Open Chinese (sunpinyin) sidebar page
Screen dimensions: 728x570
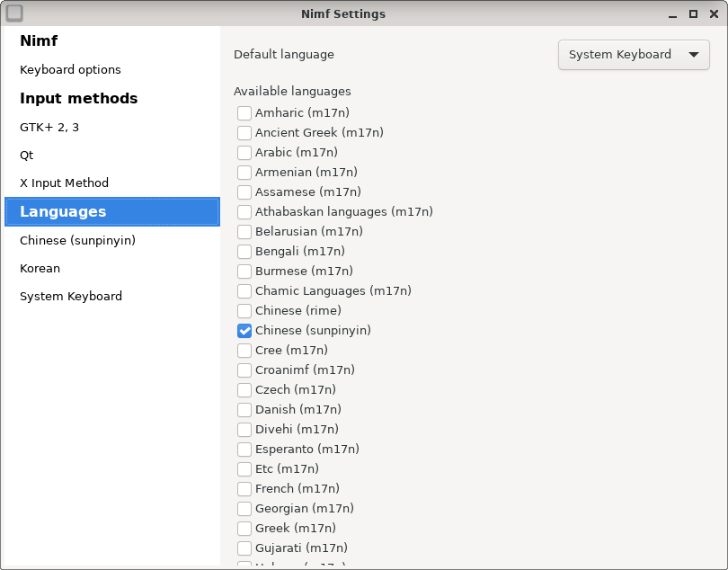pos(111,241)
